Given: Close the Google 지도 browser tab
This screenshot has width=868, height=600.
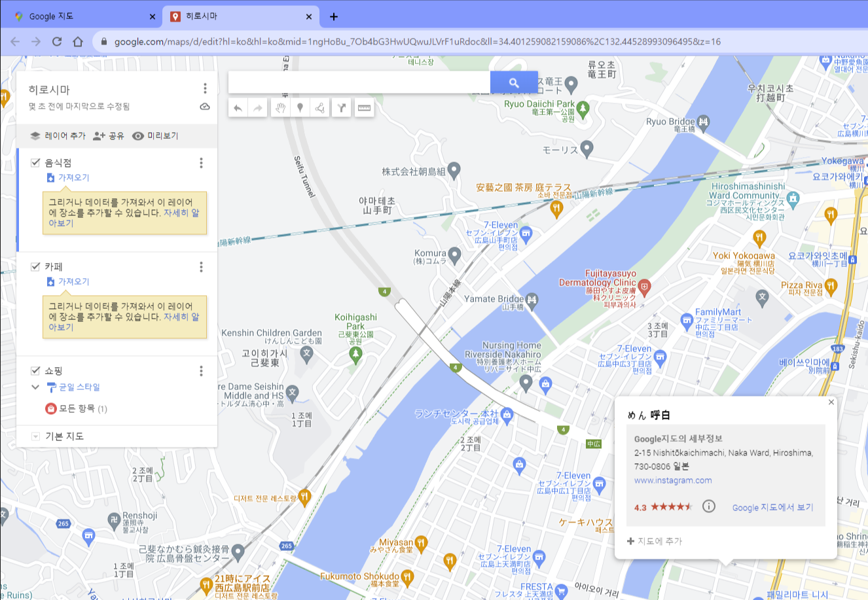Looking at the screenshot, I should (152, 16).
